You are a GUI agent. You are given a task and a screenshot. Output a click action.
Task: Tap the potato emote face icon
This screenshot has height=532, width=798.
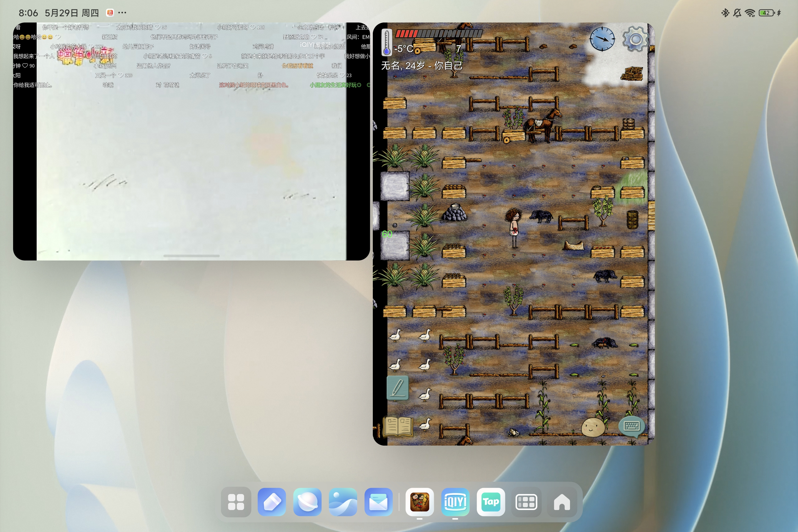tap(593, 427)
